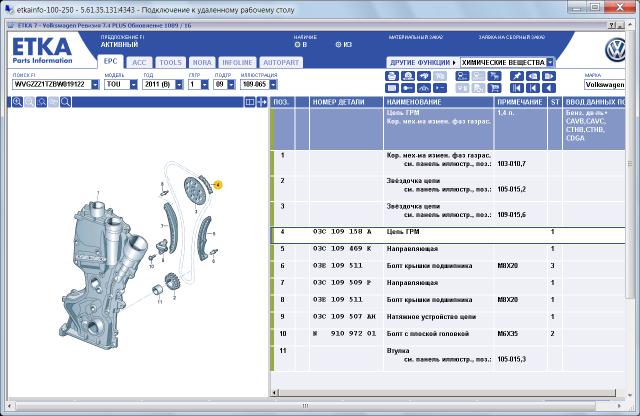Viewport: 640px width, 416px height.
Task: Switch to the AUTOPART tab
Action: (281, 62)
